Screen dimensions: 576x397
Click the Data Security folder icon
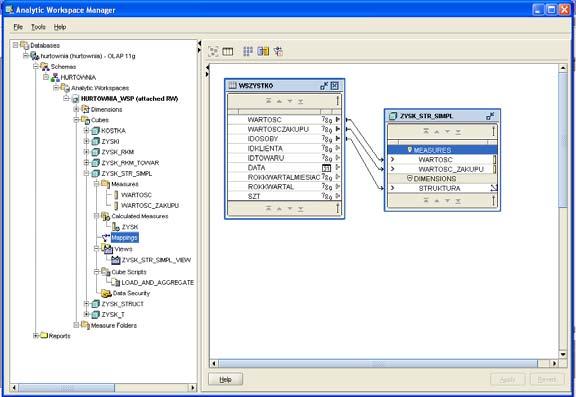(x=106, y=293)
